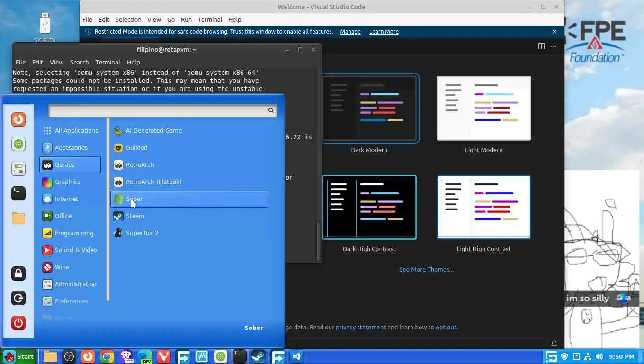644x364 pixels.
Task: Click Manage link in Restricted Mode banner
Action: (350, 32)
